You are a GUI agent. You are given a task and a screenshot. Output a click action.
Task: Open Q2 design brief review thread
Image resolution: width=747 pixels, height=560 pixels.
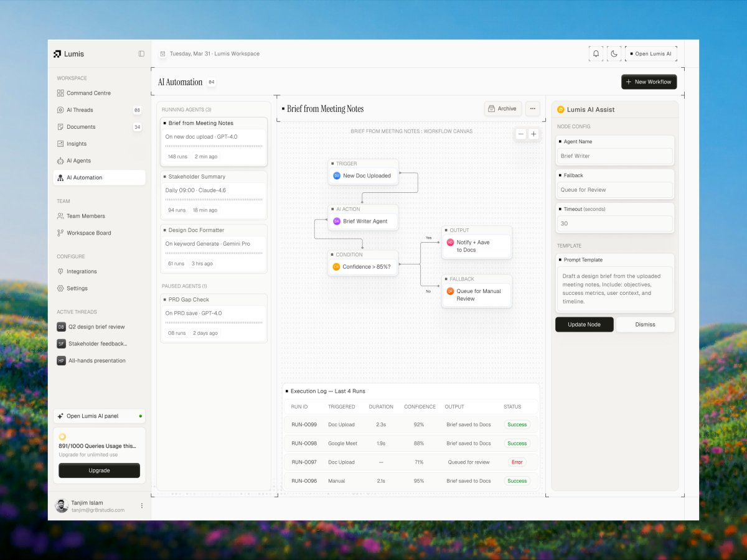click(x=100, y=327)
